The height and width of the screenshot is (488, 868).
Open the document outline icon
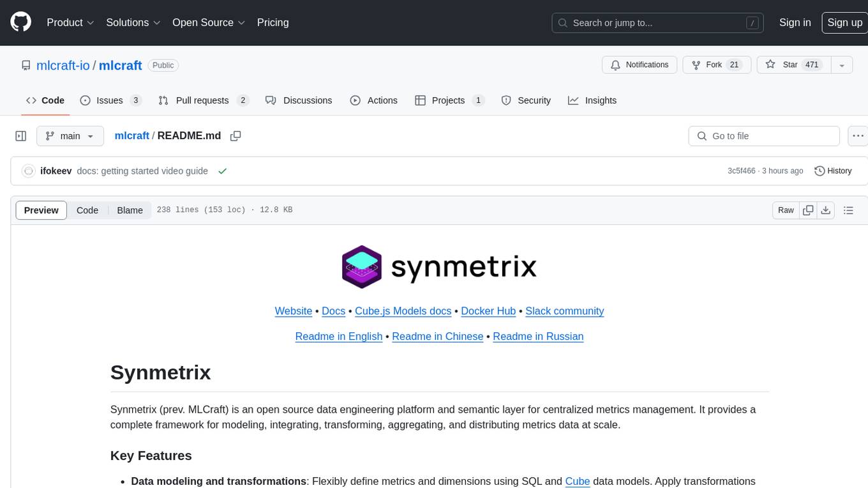(848, 210)
